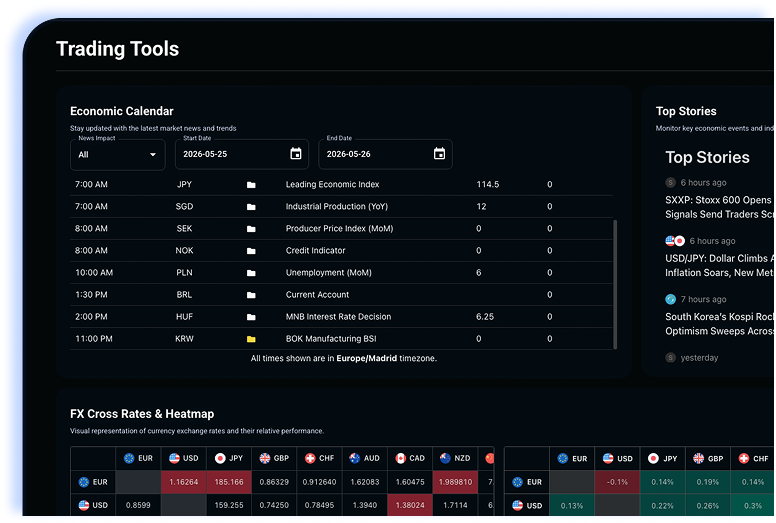The width and height of the screenshot is (776, 523).
Task: Open the USD/JPY: Dollar Climbs story
Action: click(x=720, y=266)
